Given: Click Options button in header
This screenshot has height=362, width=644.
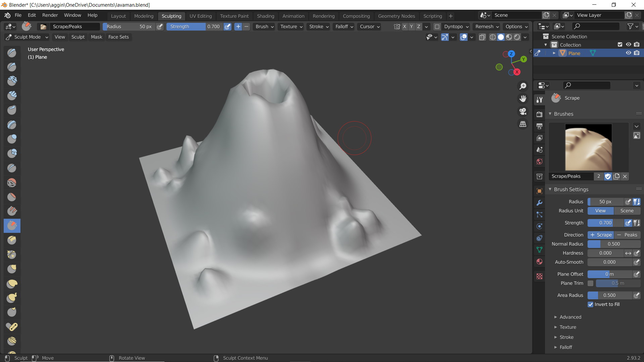Looking at the screenshot, I should [516, 27].
